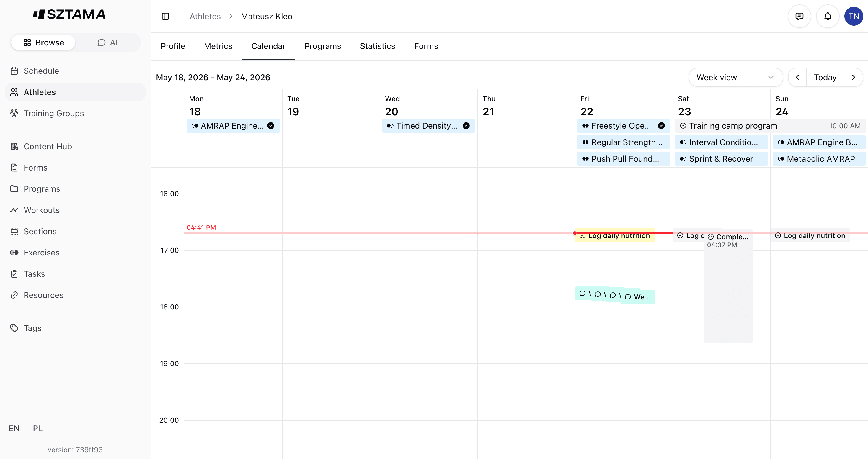This screenshot has height=459, width=868.
Task: Open Training Groups in the sidebar
Action: pos(75,113)
